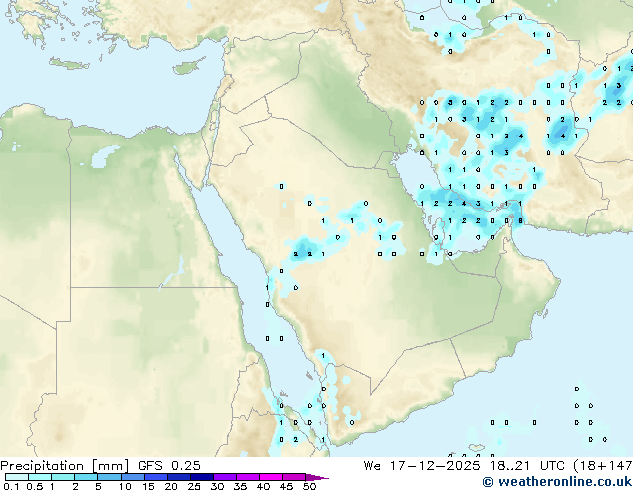Select the '35' legend scale label
Screen dimensions: 634x490
tap(240, 486)
